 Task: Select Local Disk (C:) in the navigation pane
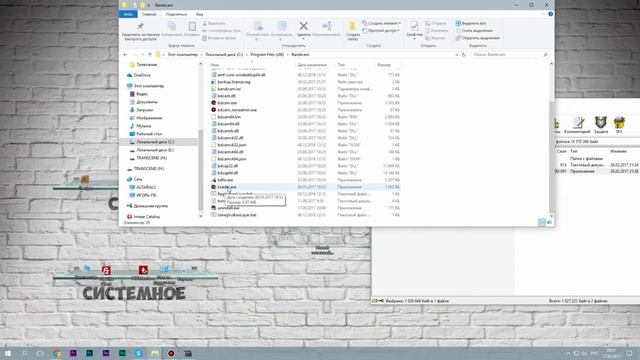[x=155, y=142]
